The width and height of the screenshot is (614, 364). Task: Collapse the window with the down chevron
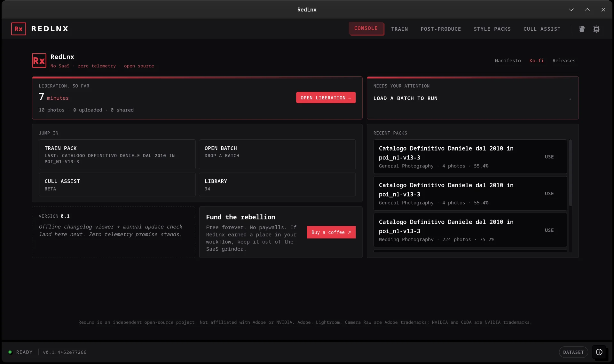pyautogui.click(x=571, y=10)
